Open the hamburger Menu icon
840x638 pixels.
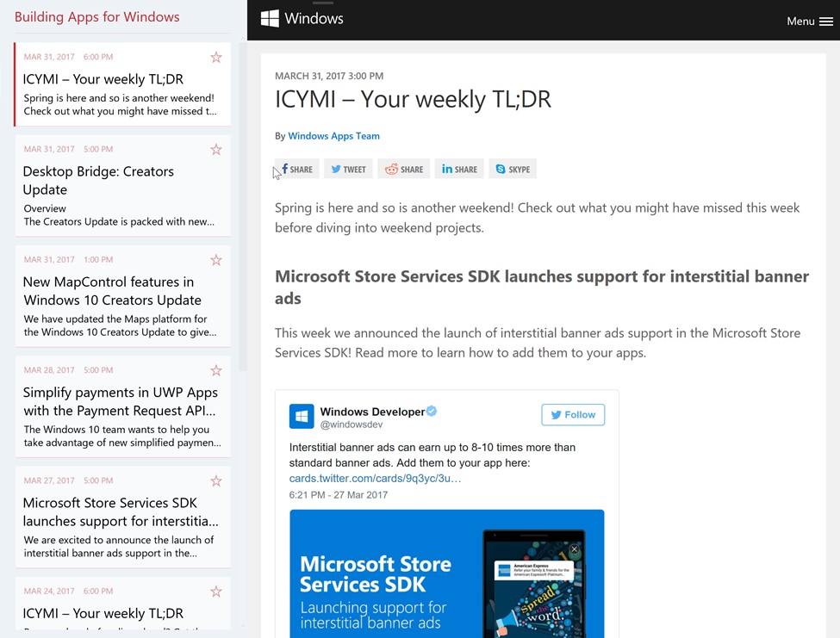coord(826,22)
